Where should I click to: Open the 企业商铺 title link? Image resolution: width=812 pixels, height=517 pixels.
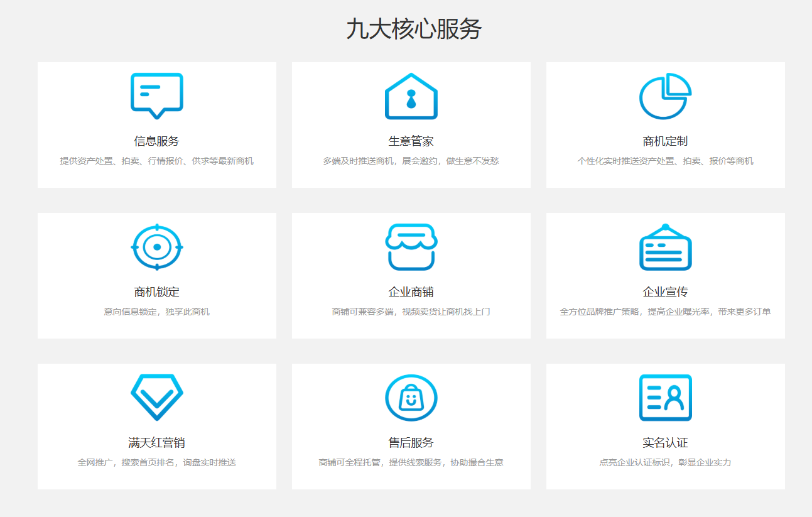[411, 292]
